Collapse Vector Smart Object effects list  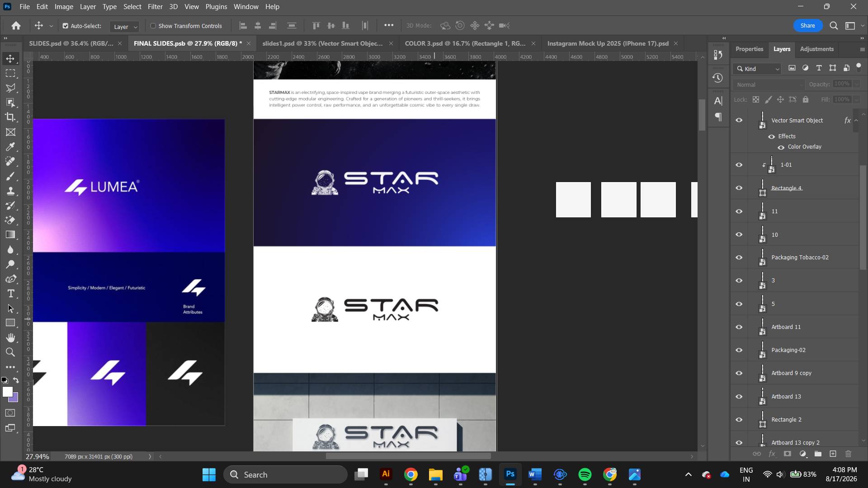tap(856, 120)
